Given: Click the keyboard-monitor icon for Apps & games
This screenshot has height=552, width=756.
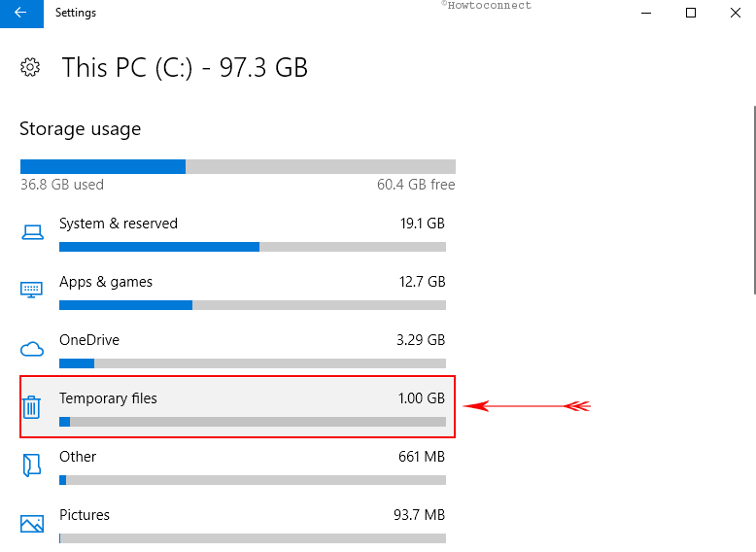Looking at the screenshot, I should pyautogui.click(x=32, y=290).
